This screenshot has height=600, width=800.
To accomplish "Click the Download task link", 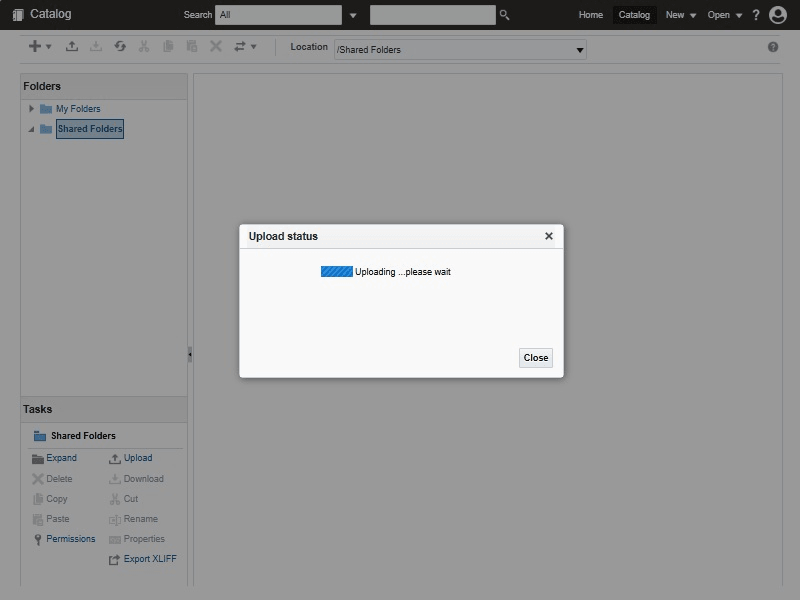I will click(143, 479).
